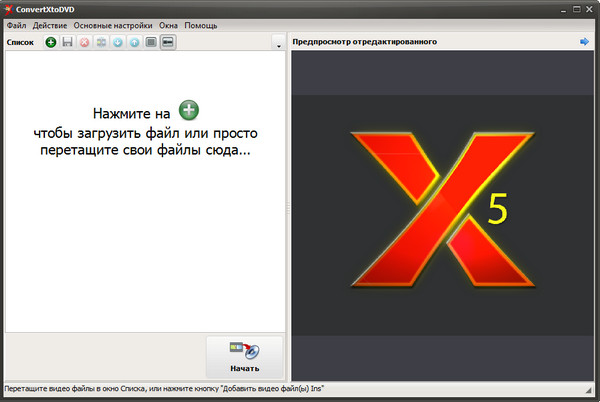Open the Действие menu
Screen dimensions: 600x402
click(50, 24)
